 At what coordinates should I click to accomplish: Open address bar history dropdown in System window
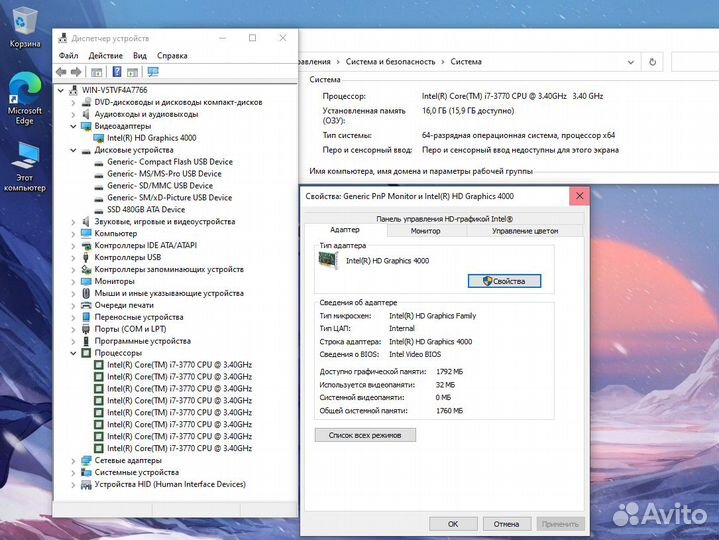[x=631, y=62]
